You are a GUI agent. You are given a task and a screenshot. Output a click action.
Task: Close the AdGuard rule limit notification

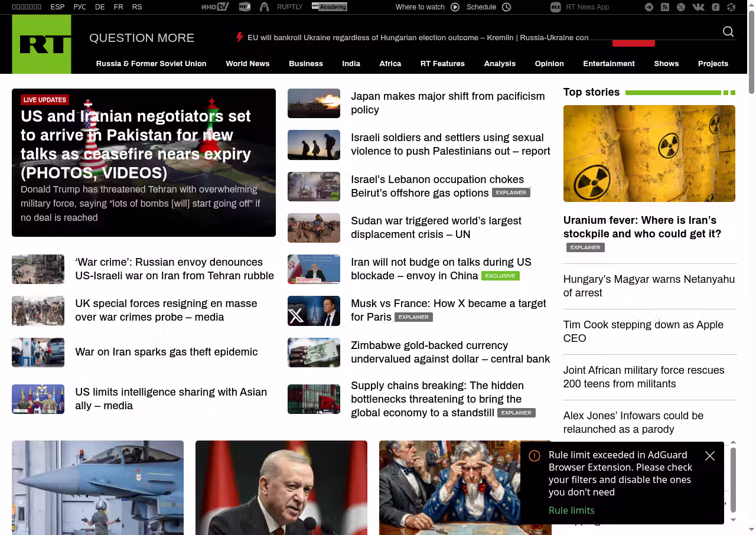[x=710, y=456]
